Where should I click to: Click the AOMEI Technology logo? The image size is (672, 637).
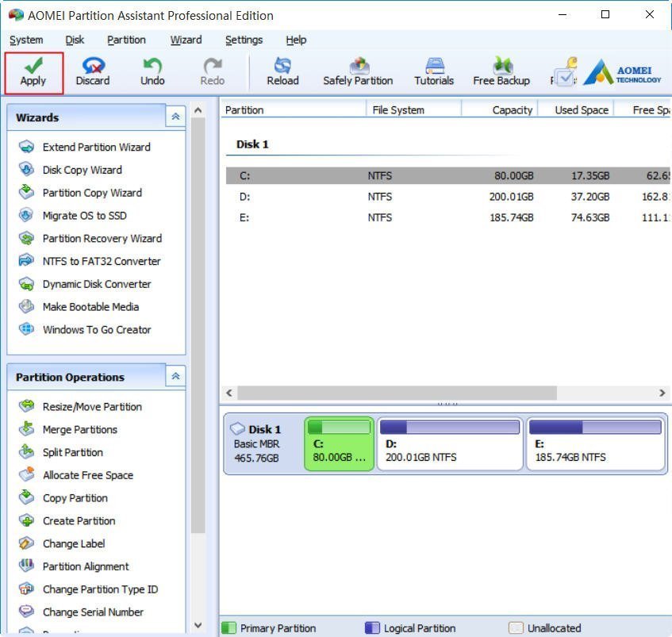(622, 73)
